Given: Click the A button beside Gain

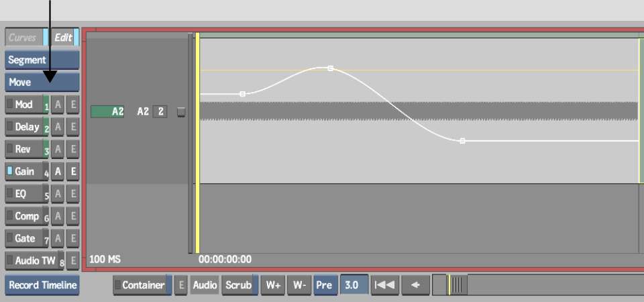Looking at the screenshot, I should click(x=58, y=172).
